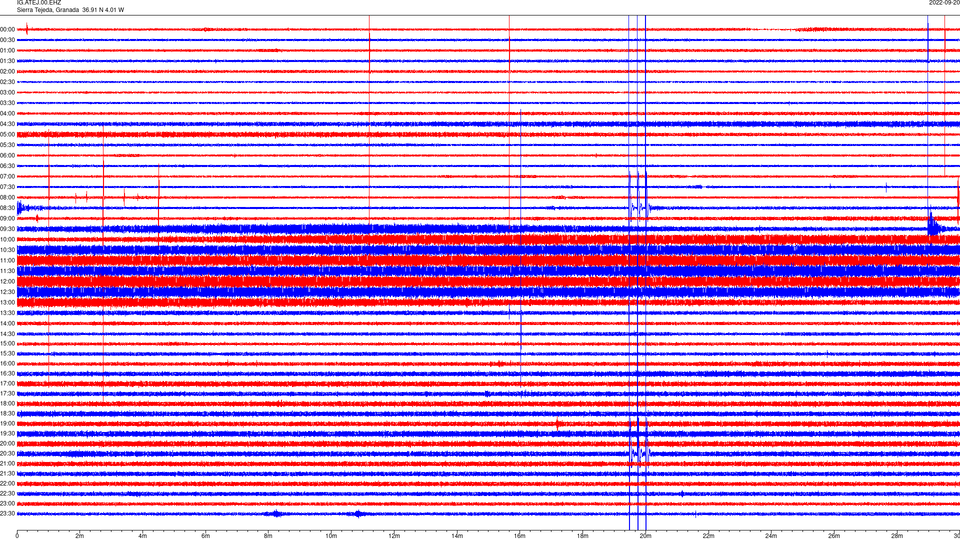Viewport: 960px width, 540px height.
Task: Select the 00:00 time label
Action: point(7,29)
